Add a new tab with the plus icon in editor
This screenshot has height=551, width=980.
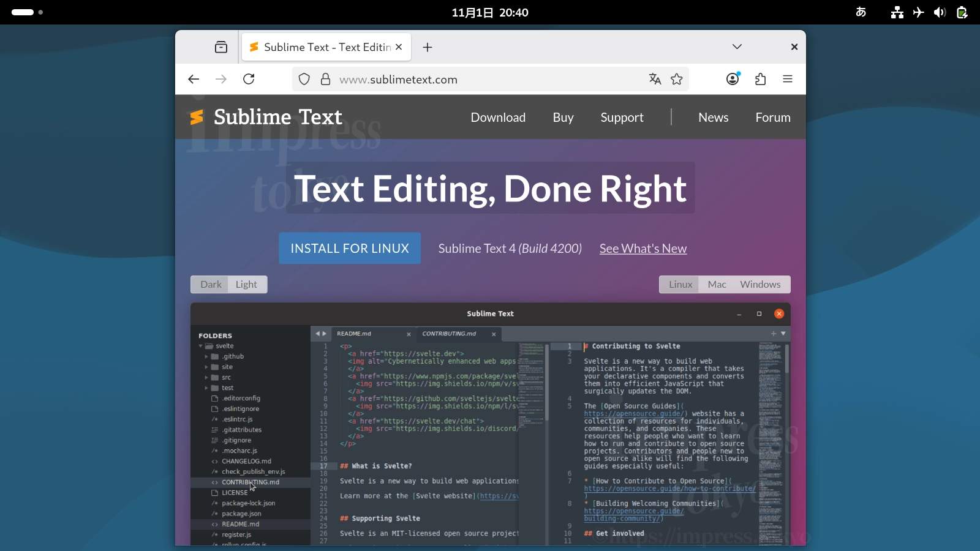click(x=774, y=334)
